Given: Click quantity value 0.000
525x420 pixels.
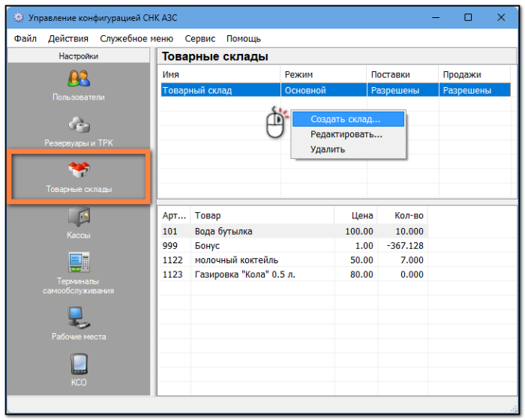Looking at the screenshot, I should click(x=412, y=274).
